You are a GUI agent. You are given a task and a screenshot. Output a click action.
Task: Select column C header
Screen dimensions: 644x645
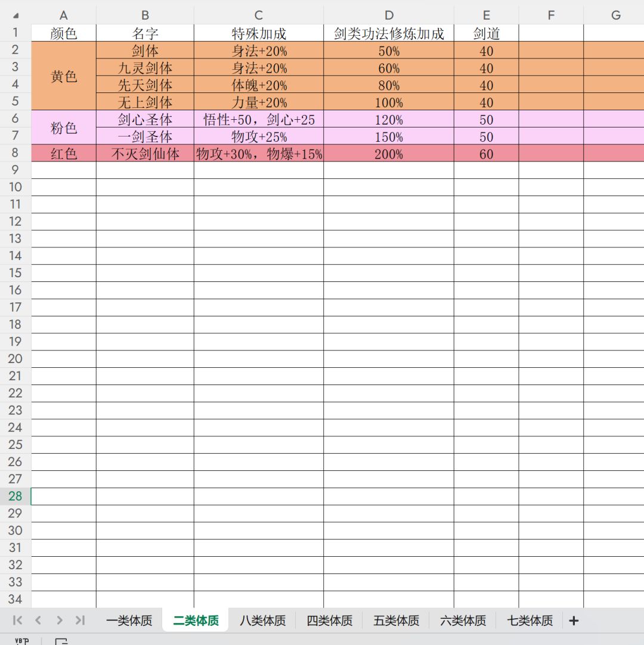(x=258, y=15)
